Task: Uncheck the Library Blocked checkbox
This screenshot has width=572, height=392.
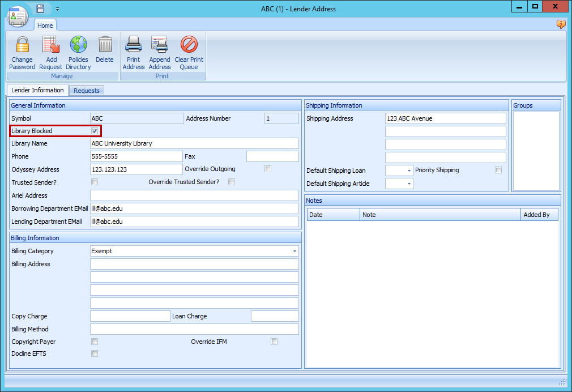Action: coord(95,131)
